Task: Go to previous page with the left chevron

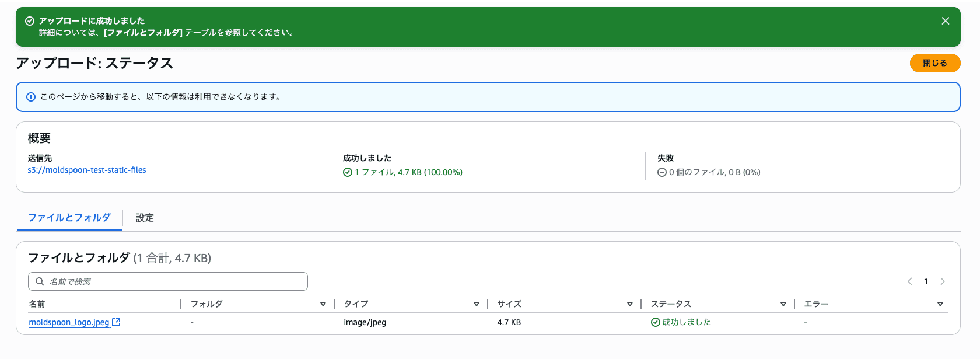Action: [x=910, y=281]
